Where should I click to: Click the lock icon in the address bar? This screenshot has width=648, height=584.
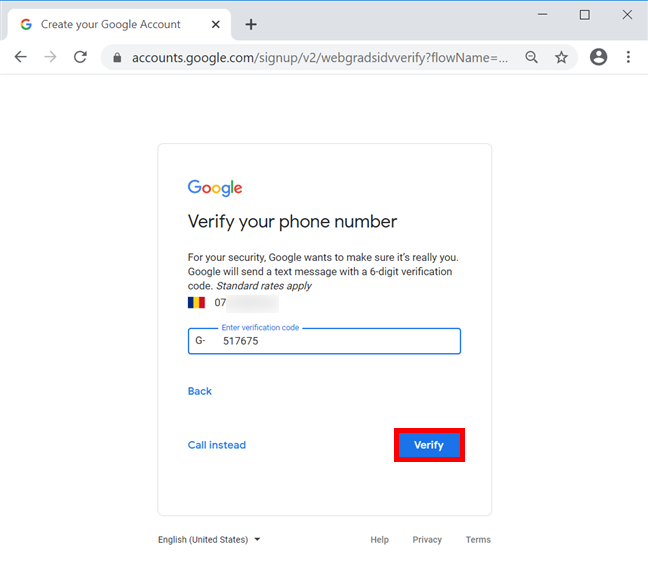[117, 58]
